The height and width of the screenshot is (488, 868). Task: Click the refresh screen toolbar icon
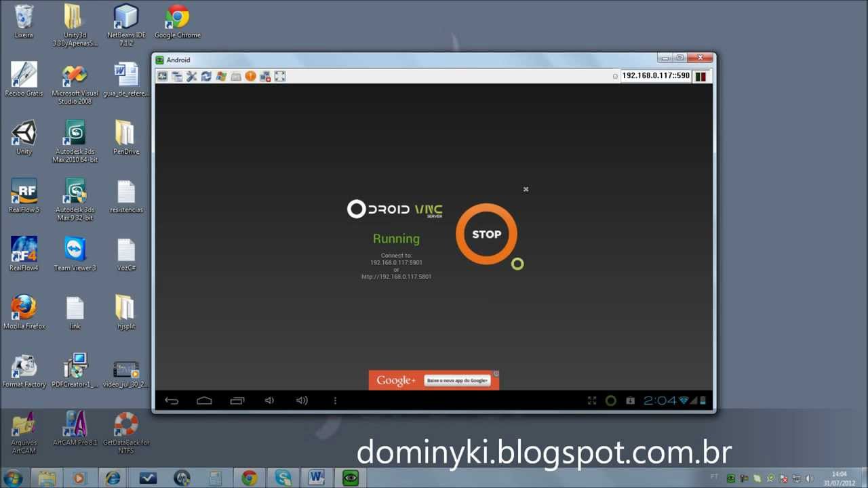(206, 77)
